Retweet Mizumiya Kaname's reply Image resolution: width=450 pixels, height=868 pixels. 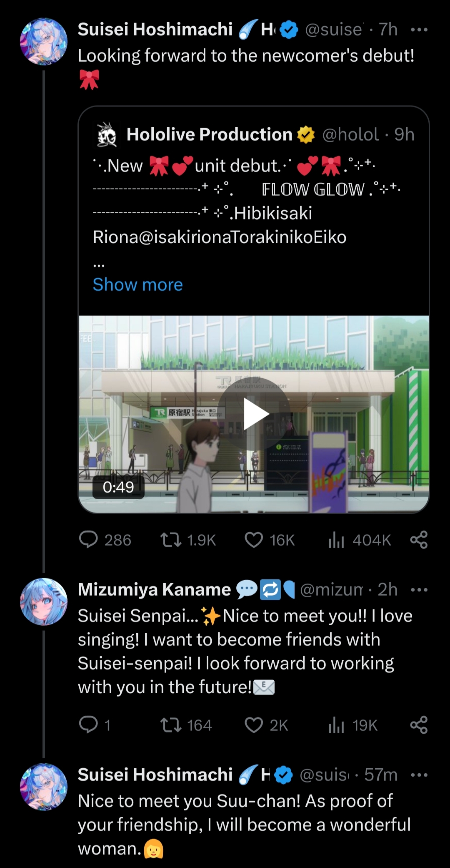171,725
